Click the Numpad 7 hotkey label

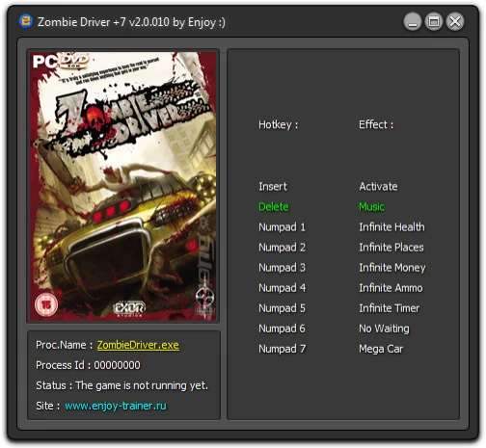282,349
